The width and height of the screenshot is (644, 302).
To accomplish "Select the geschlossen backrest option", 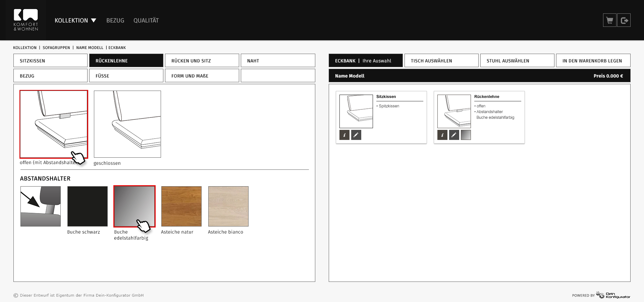I will (127, 124).
